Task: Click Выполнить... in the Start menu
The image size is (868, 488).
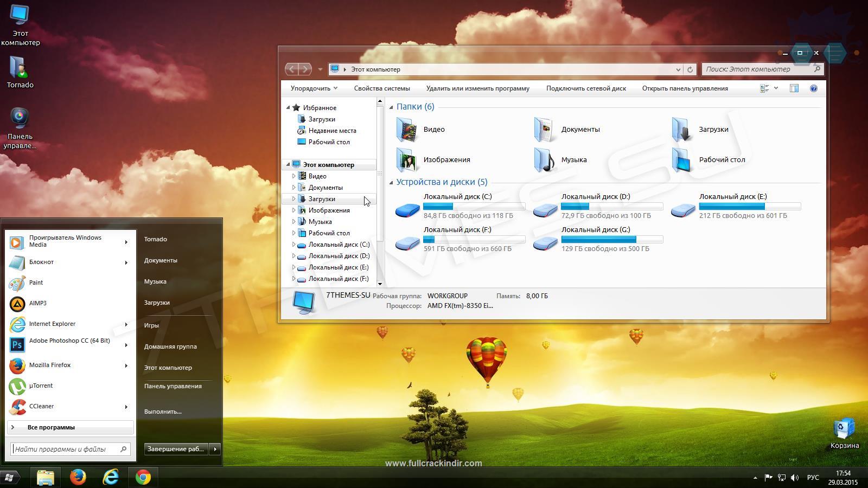Action: (x=163, y=412)
